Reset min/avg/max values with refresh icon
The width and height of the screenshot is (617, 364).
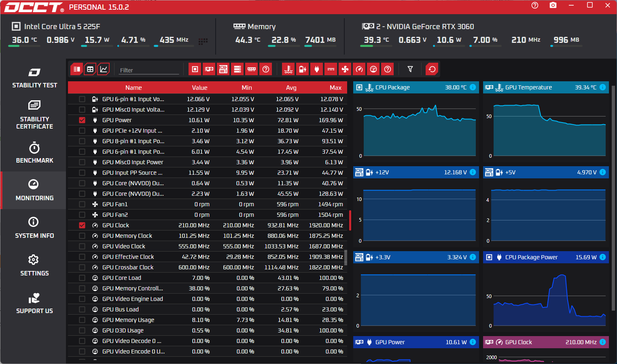point(432,69)
